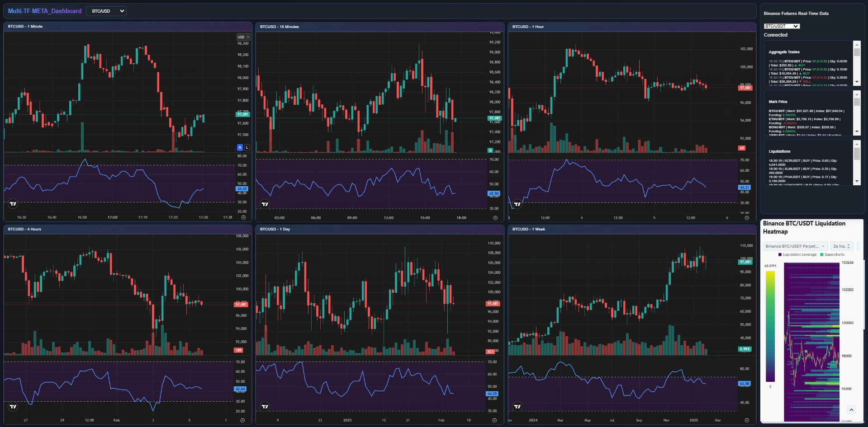Screen dimensions: 868x427
Task: Click Liquidations panel scrollbar thumb
Action: pyautogui.click(x=857, y=154)
